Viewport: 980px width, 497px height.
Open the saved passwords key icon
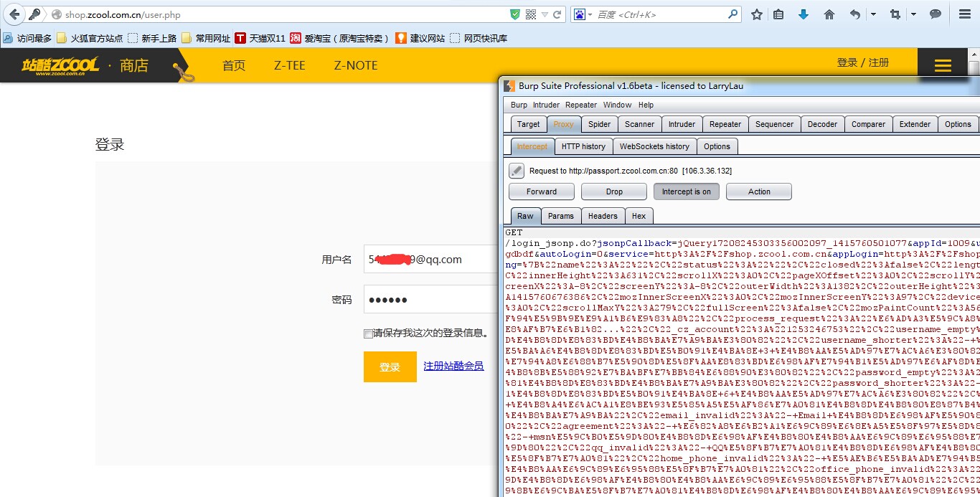[x=34, y=14]
